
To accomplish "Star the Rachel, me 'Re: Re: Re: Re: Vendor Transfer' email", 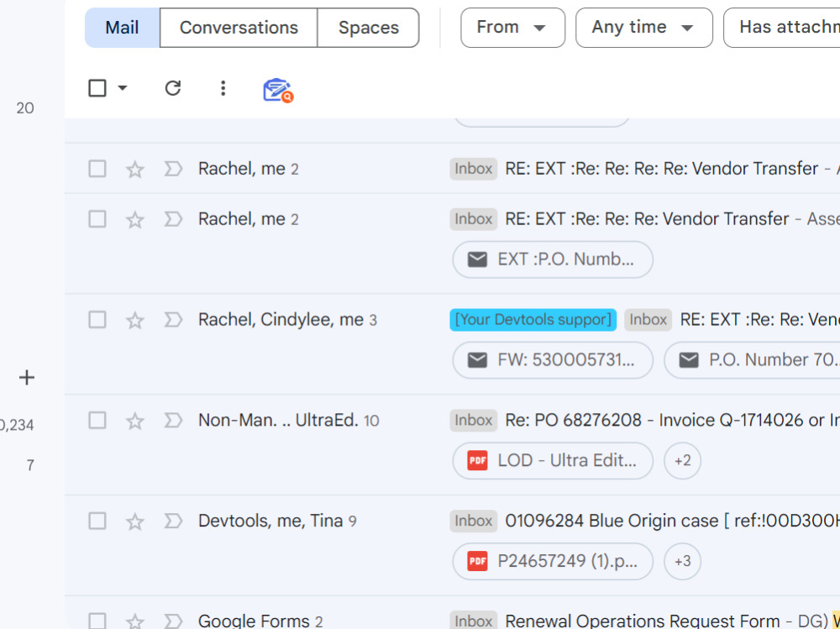I will (x=135, y=170).
